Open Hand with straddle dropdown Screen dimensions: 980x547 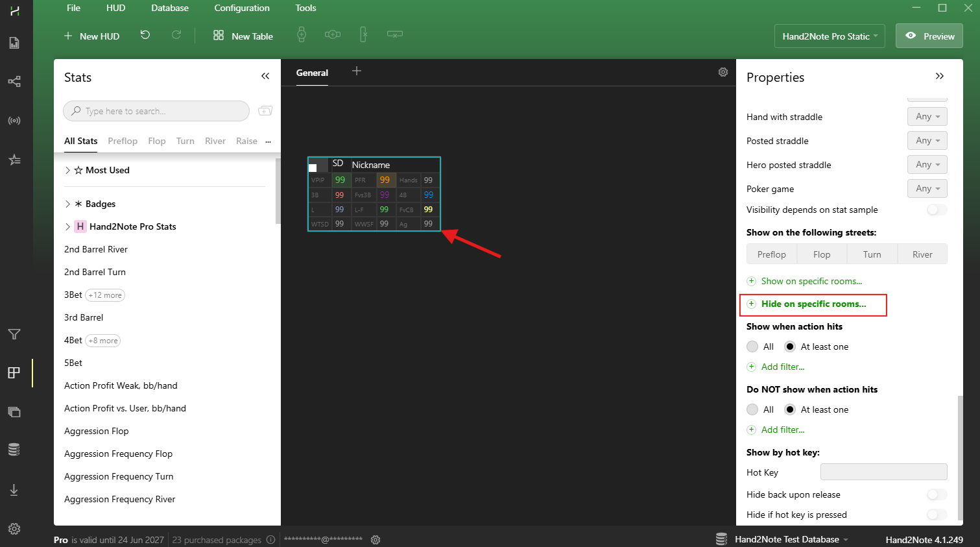[x=927, y=117]
